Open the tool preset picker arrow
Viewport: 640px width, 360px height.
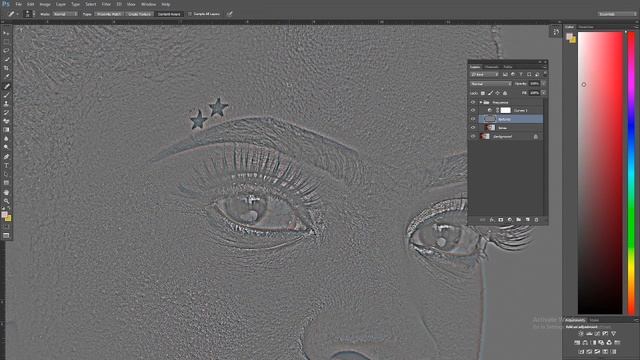(18, 14)
